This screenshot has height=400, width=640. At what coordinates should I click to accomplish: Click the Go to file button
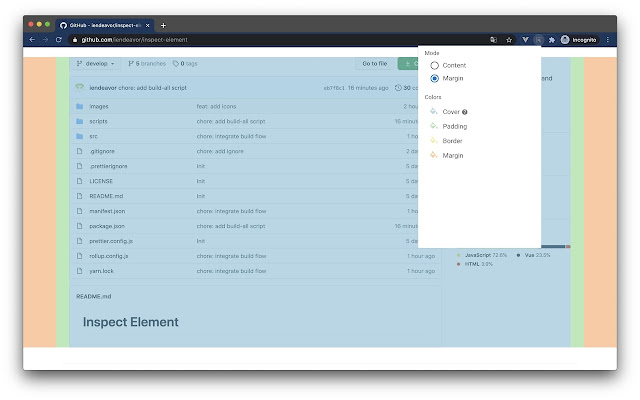[x=375, y=63]
